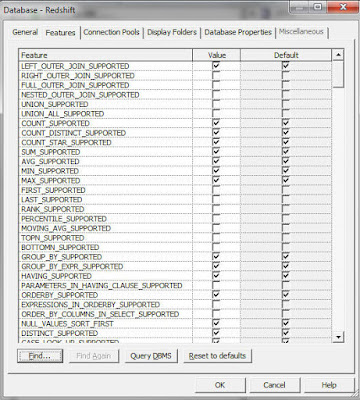
Task: Click the Value column header
Action: click(217, 55)
